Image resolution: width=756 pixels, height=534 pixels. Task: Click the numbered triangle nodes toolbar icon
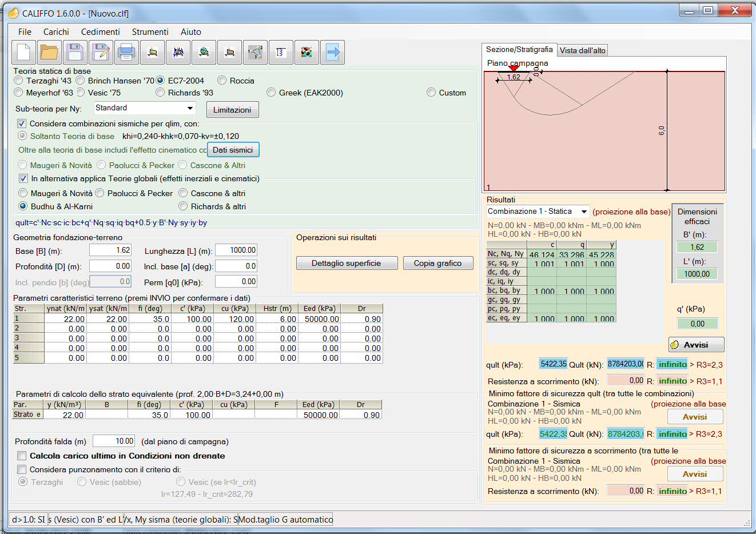(255, 53)
